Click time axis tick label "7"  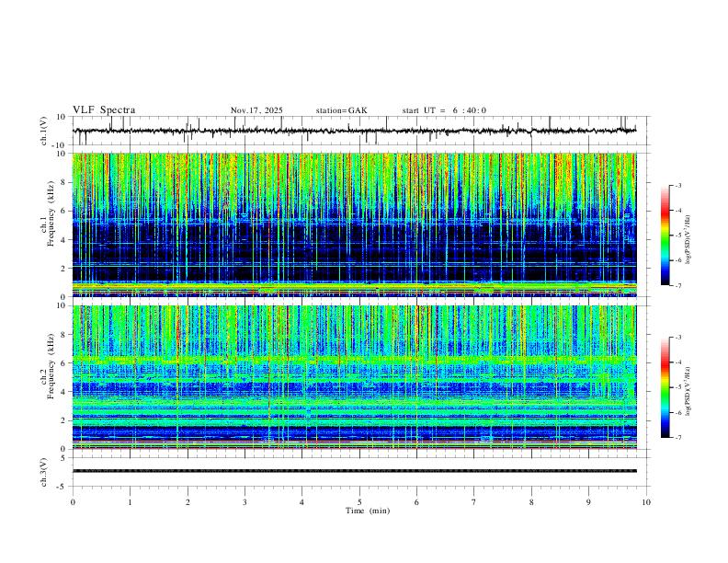coord(474,502)
